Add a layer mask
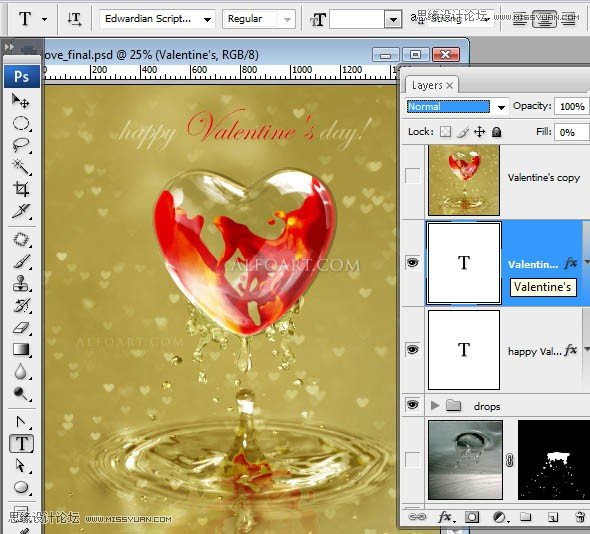The height and width of the screenshot is (534, 590). click(471, 517)
